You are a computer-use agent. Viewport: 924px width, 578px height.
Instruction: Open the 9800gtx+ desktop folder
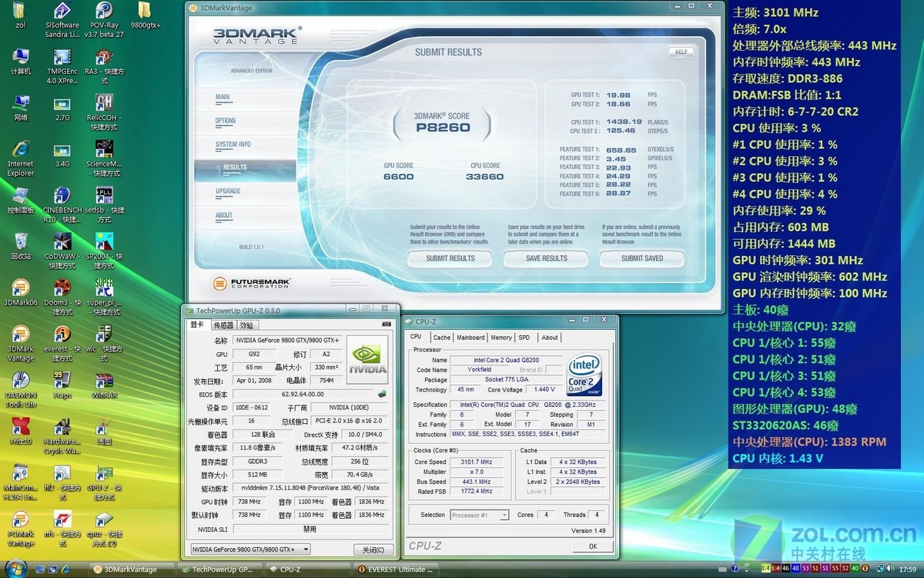[x=146, y=15]
